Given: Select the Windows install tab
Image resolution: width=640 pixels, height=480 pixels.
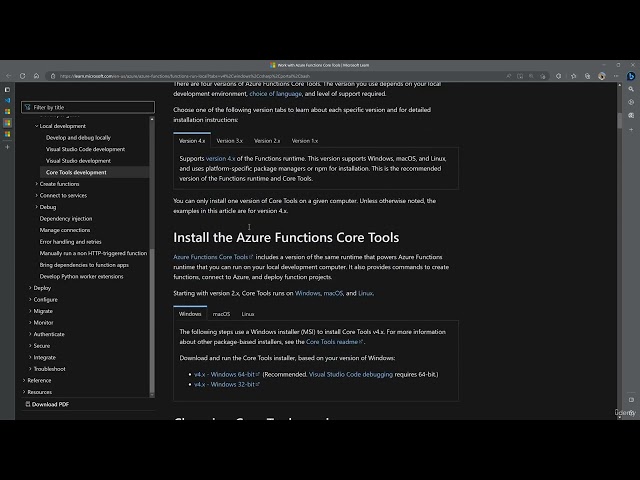Looking at the screenshot, I should [190, 314].
